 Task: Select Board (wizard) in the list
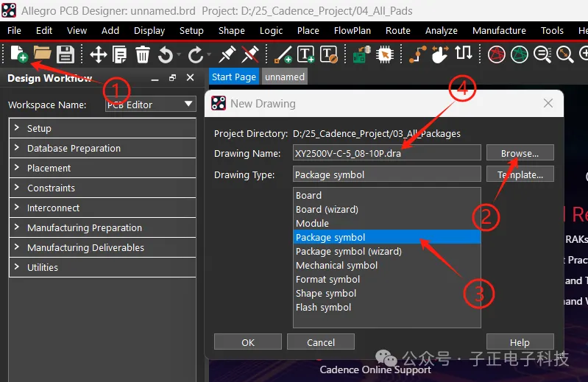click(x=386, y=209)
